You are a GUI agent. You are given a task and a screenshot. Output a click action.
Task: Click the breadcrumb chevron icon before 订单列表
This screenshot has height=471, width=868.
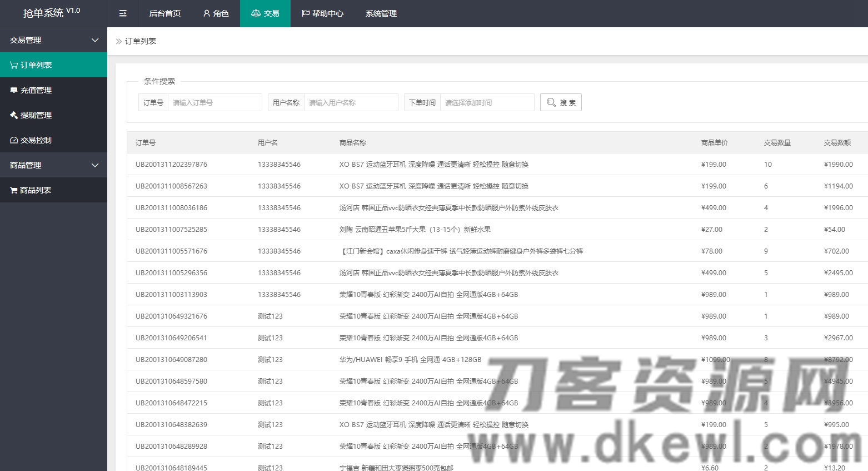pos(118,41)
